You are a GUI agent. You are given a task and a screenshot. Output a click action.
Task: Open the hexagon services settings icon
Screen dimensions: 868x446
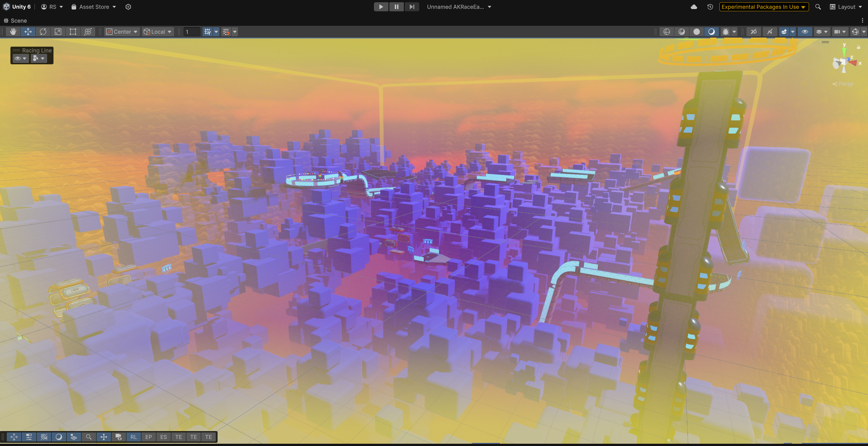click(x=128, y=7)
